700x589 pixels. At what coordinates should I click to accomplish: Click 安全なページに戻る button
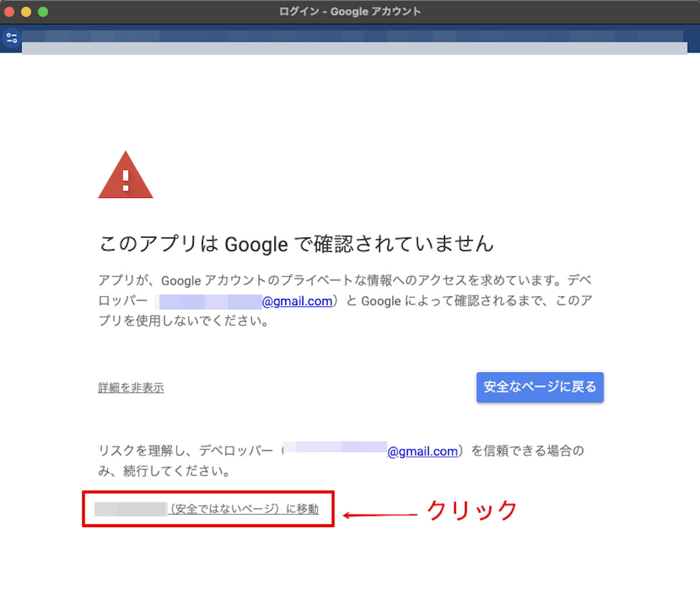coord(540,387)
